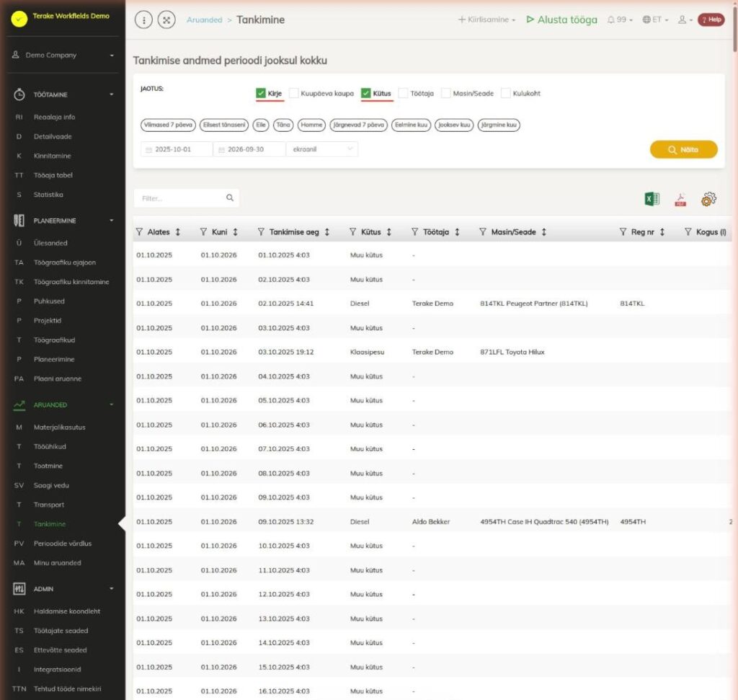Open the user profile icon menu

(685, 19)
